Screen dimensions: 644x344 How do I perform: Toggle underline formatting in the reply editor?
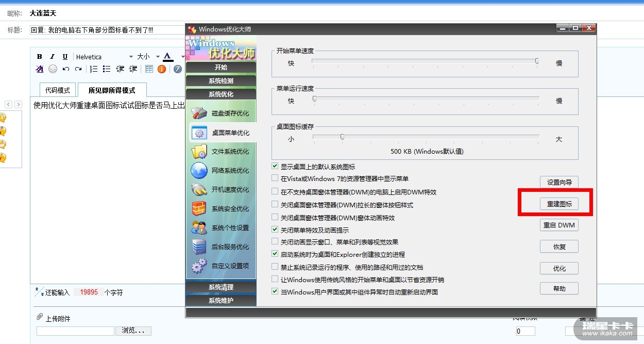65,57
